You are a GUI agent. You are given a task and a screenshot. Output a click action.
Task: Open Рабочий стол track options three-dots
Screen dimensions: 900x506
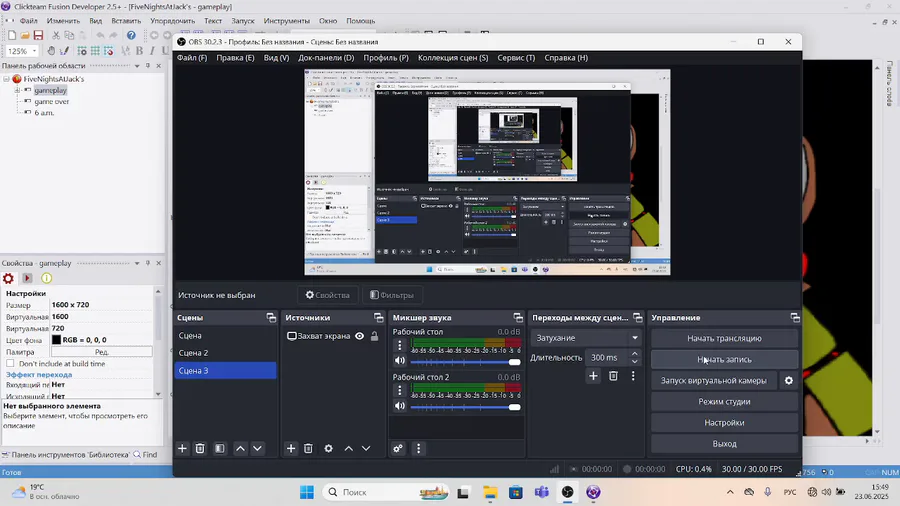coord(400,345)
